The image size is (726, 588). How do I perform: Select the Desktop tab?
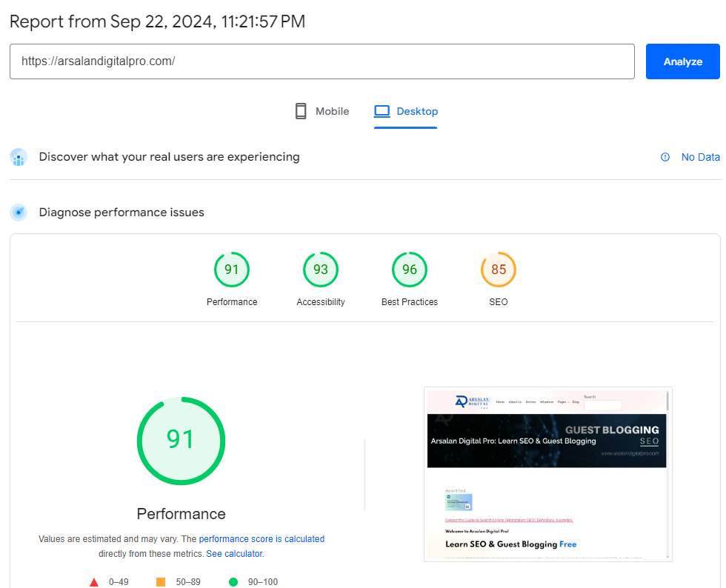click(x=406, y=111)
